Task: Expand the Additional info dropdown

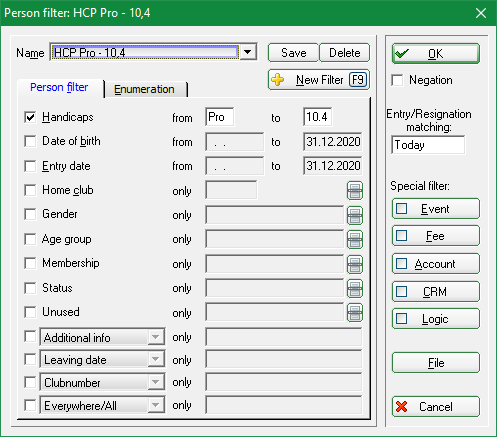Action: coord(156,337)
